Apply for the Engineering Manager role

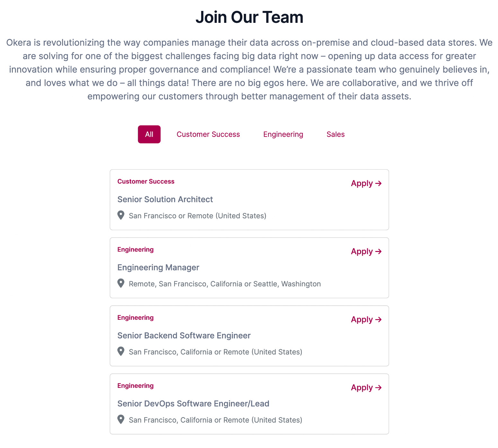[x=366, y=252]
